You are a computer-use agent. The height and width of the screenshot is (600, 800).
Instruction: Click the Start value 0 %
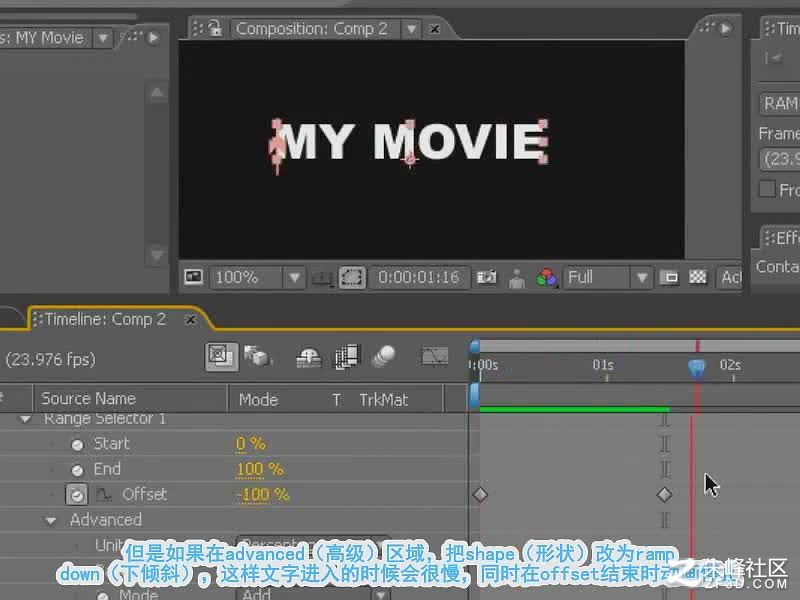[x=251, y=444]
